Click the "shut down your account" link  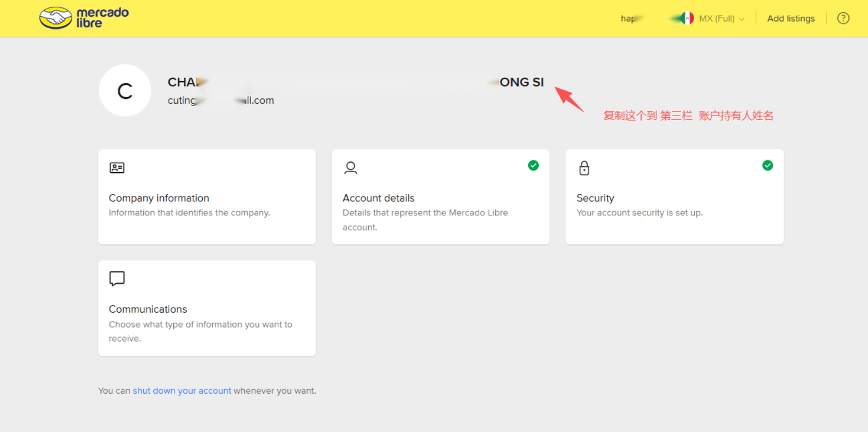click(x=182, y=391)
